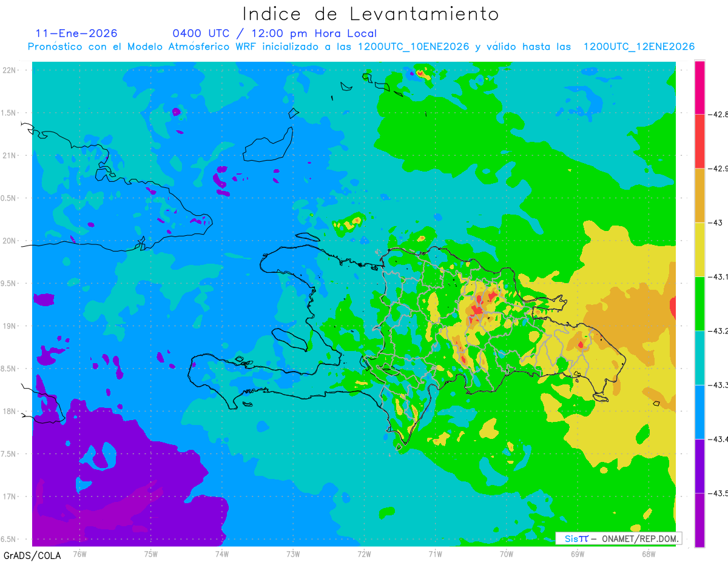Click the magenta swatch atop the color bar
728x562 pixels.
[699, 87]
